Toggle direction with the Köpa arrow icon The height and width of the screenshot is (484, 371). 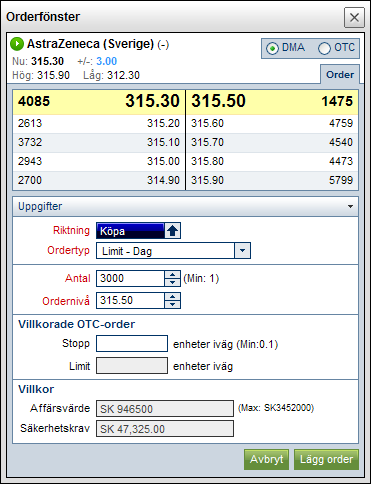[172, 231]
